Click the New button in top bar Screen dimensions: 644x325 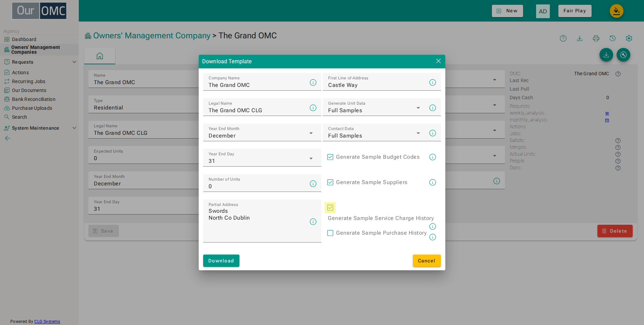click(x=507, y=11)
